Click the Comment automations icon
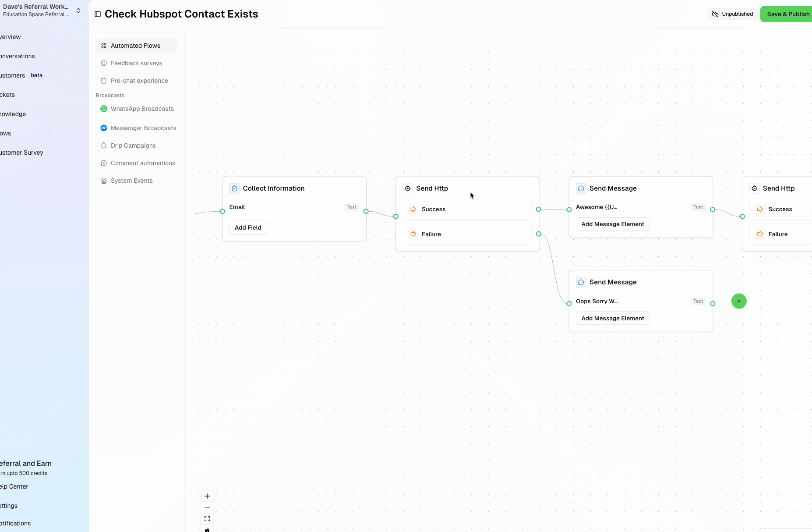The width and height of the screenshot is (812, 532). click(x=103, y=163)
